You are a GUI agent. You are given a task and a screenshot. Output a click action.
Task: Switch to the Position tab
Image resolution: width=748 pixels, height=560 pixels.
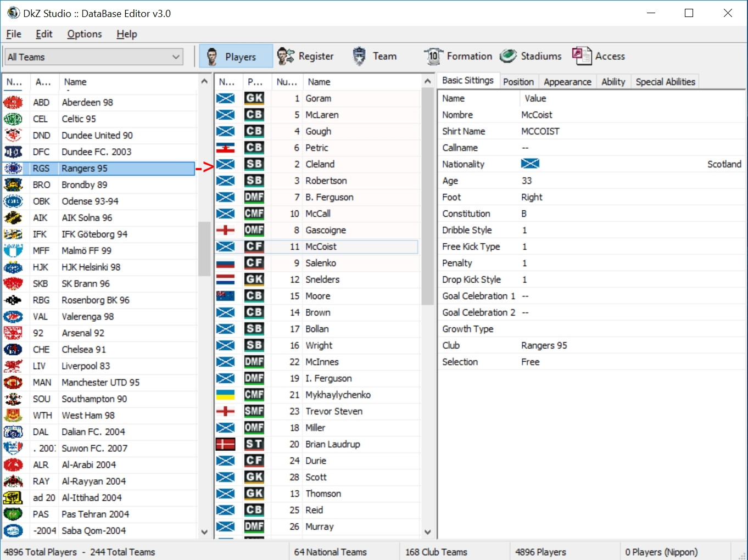tap(518, 82)
